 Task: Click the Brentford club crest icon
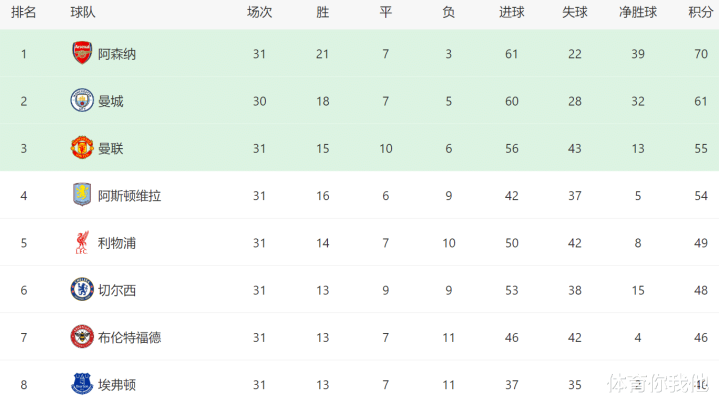tap(82, 337)
